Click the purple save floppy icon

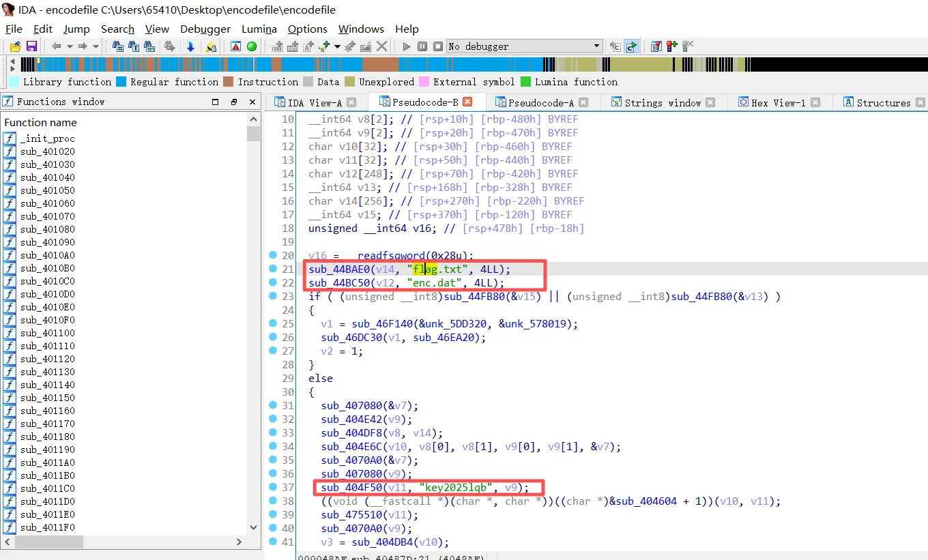(31, 46)
